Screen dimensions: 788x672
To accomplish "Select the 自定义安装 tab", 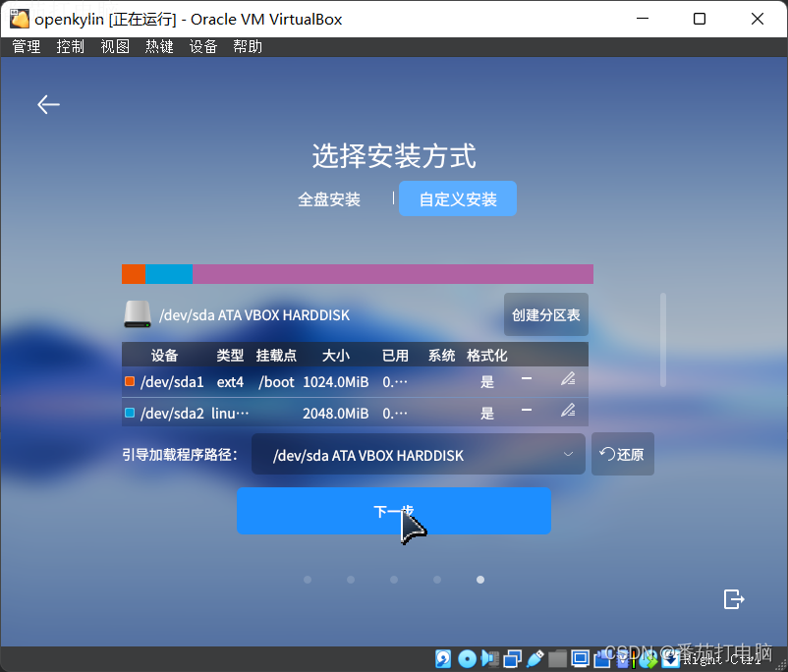I will click(x=457, y=198).
